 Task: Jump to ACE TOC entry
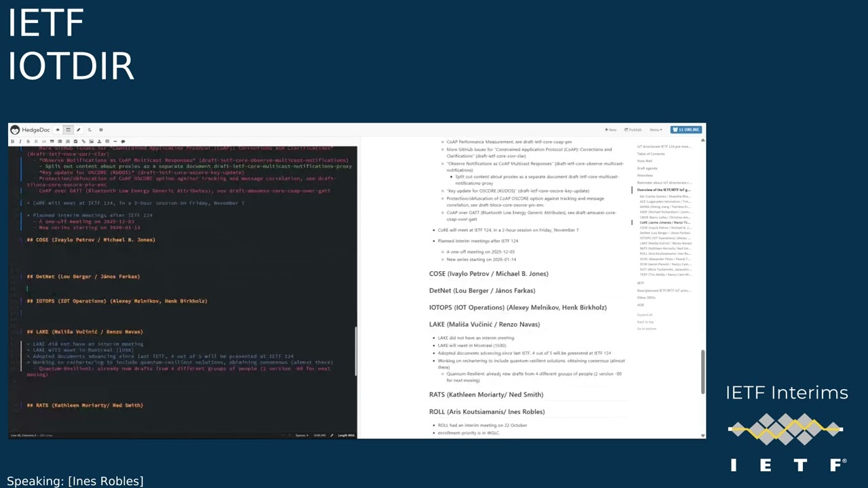[x=665, y=201]
